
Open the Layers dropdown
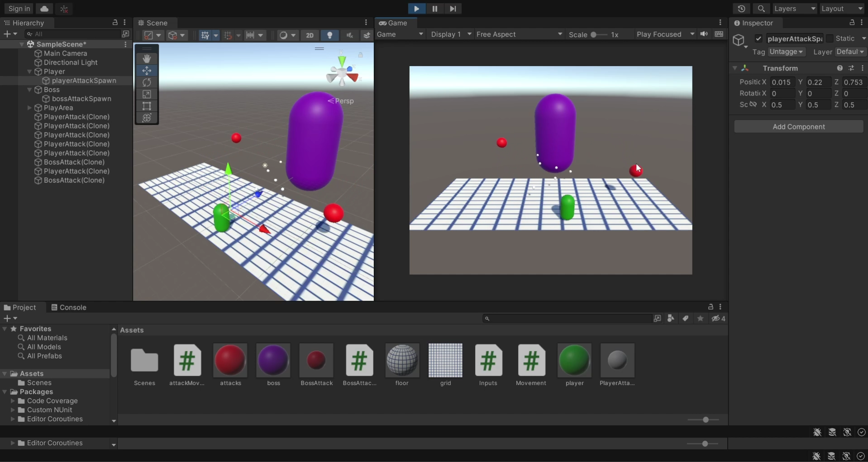(794, 9)
